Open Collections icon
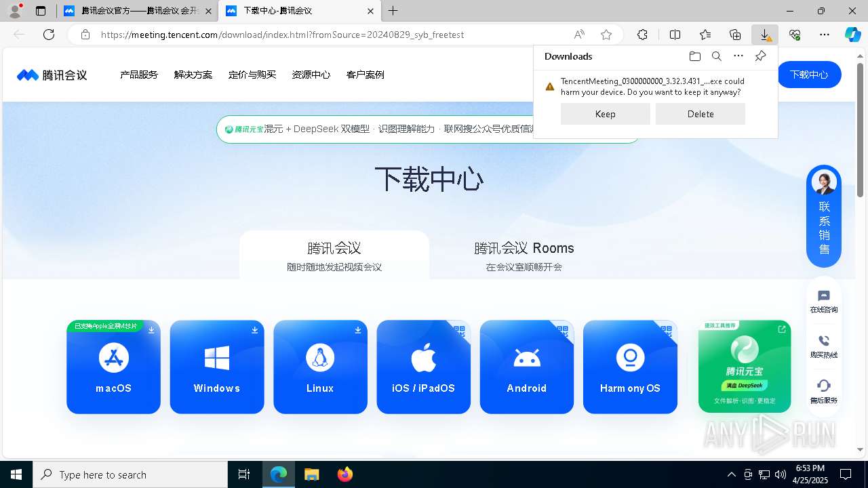Image resolution: width=868 pixels, height=488 pixels. (x=735, y=35)
